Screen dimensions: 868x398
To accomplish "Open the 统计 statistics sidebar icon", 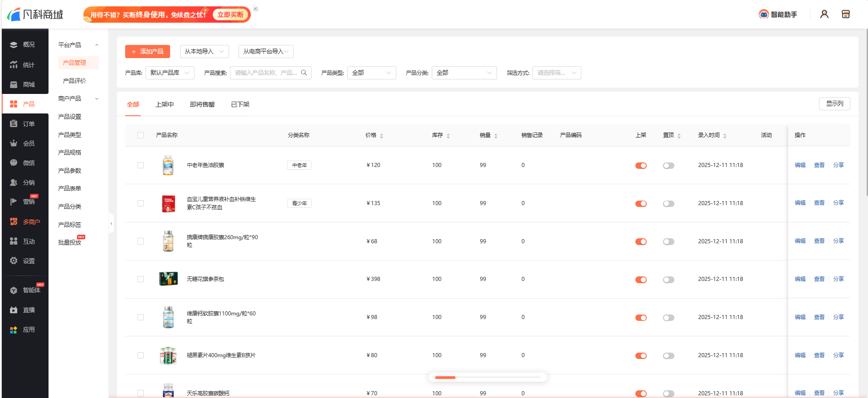I will [x=14, y=65].
